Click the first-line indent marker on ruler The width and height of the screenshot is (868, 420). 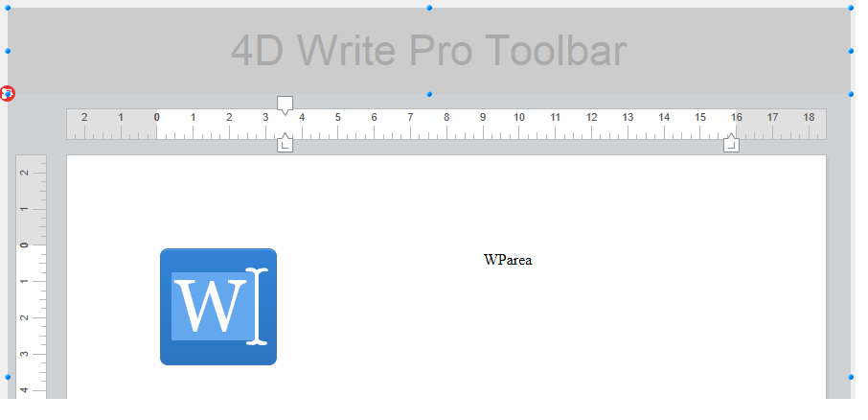pyautogui.click(x=285, y=104)
